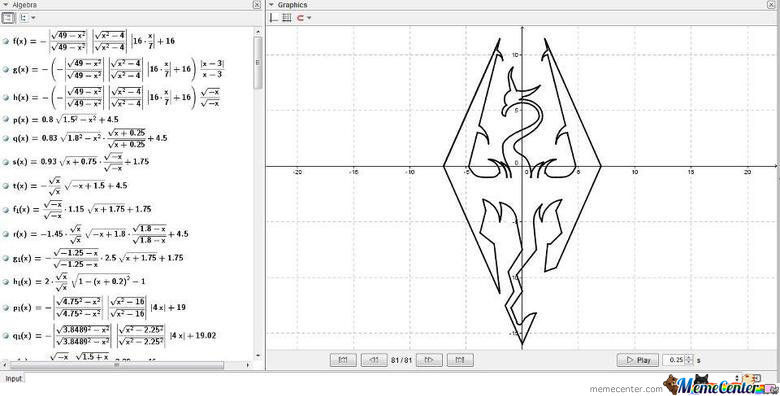Toggle the s(x) visibility bullet
The image size is (780, 396).
pyautogui.click(x=6, y=162)
